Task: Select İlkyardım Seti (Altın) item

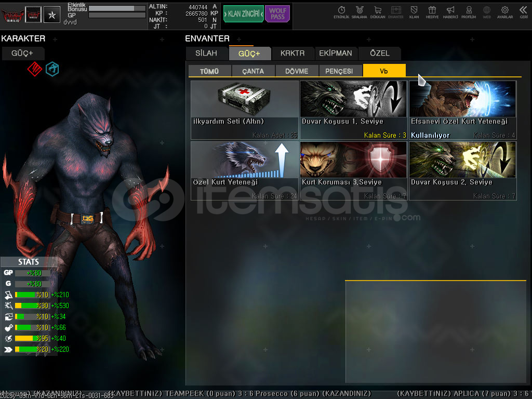Action: click(245, 110)
